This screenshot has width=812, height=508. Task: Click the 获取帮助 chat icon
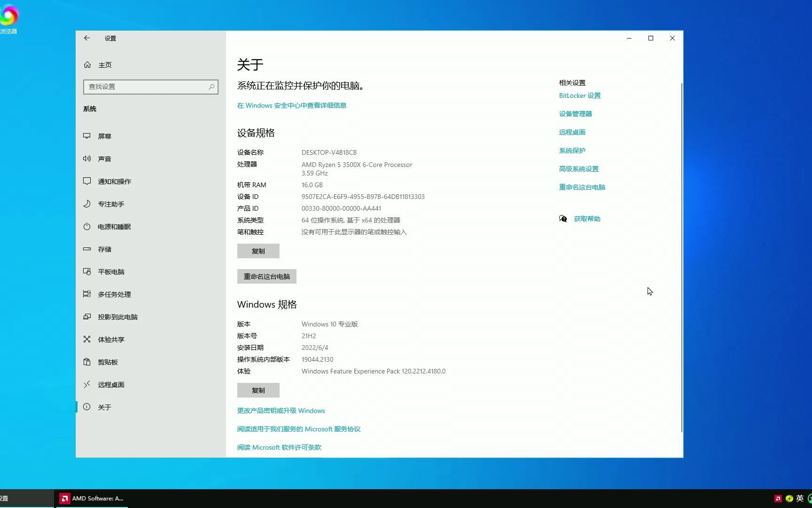[x=563, y=219]
